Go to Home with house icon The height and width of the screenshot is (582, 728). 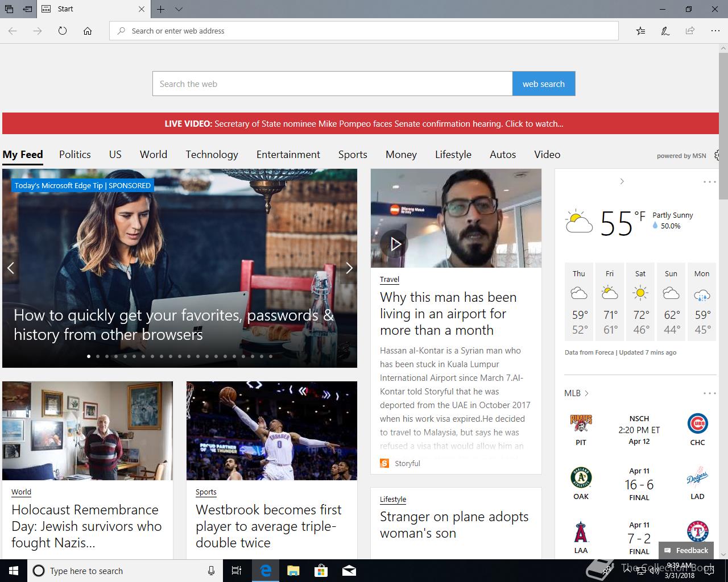coord(88,31)
